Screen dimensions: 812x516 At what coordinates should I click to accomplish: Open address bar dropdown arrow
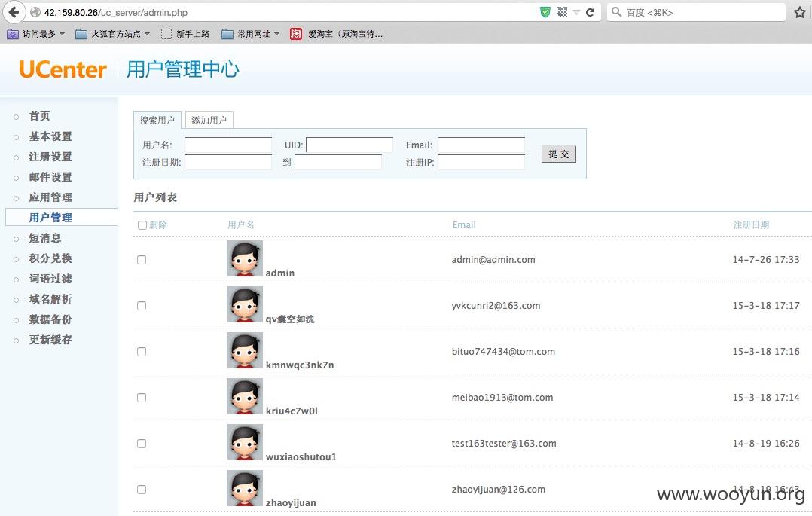[575, 13]
